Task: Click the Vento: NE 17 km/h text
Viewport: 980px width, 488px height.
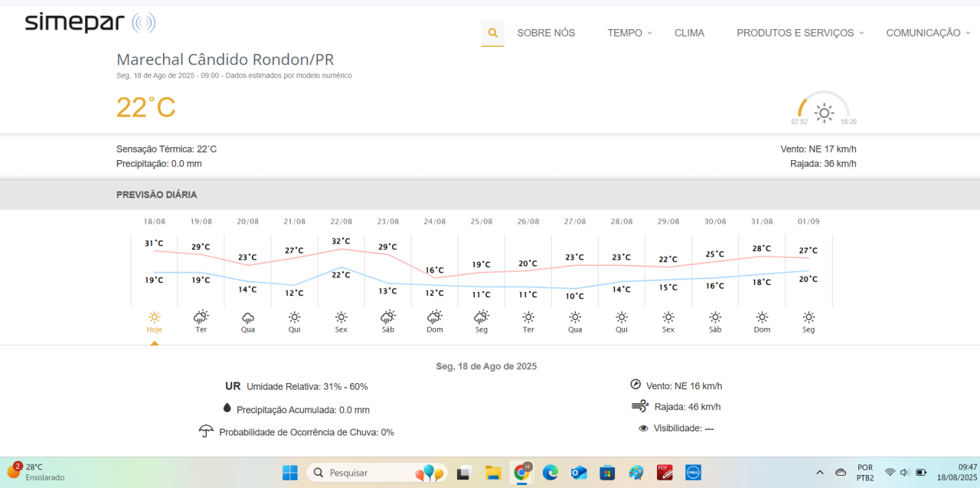Action: click(x=818, y=149)
